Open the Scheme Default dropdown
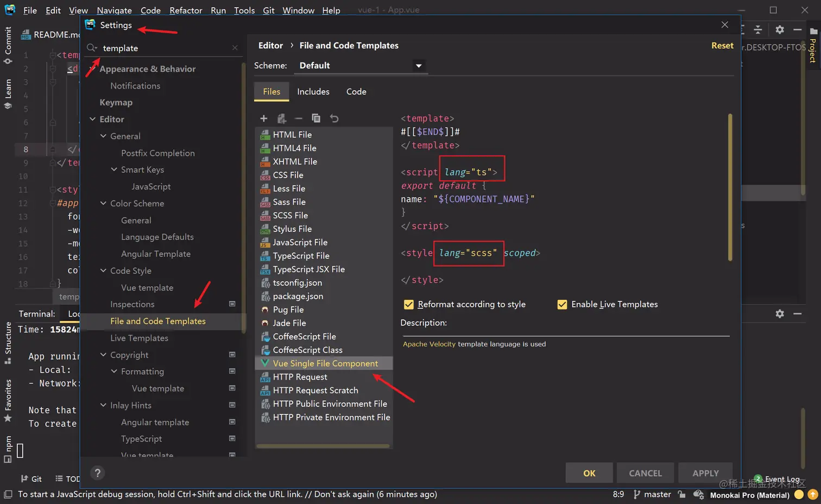This screenshot has height=504, width=821. click(x=361, y=66)
